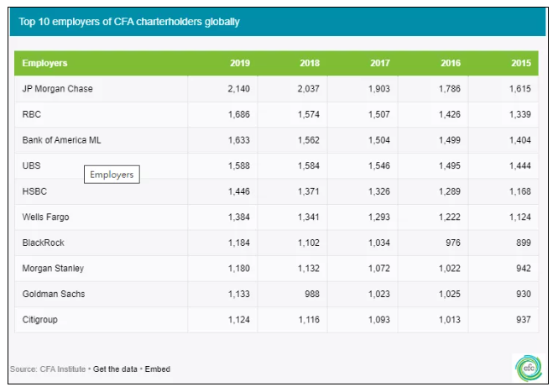Select Bank of America 2015 value 1,404

pos(520,140)
